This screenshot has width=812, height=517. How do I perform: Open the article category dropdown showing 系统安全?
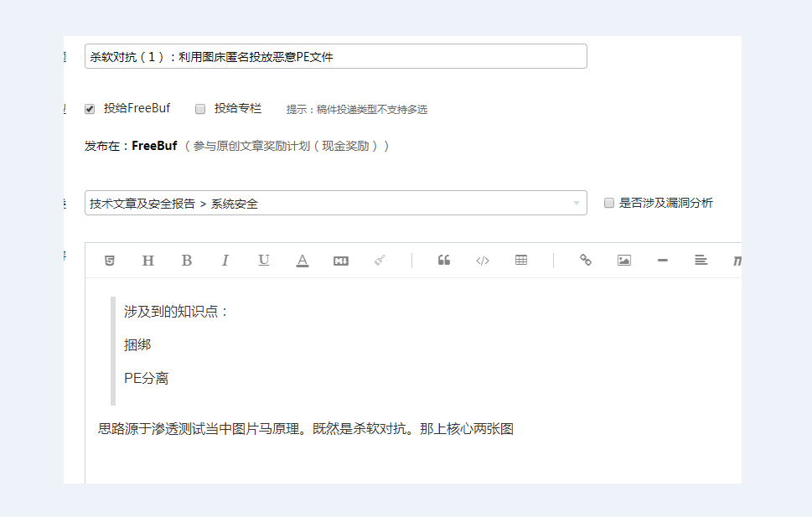(335, 203)
